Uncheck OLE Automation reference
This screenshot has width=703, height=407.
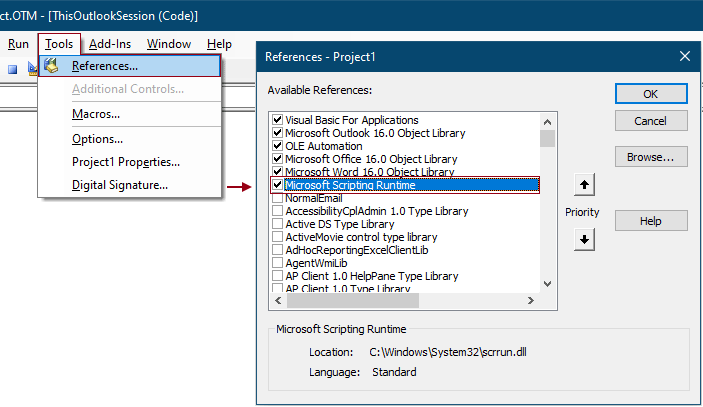[x=277, y=146]
